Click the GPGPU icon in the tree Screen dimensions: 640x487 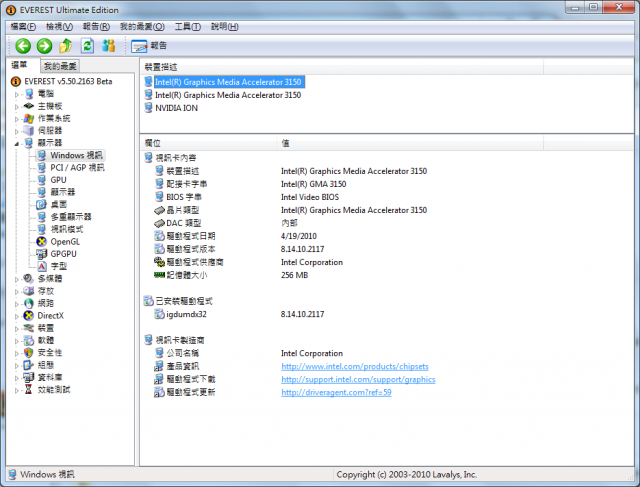click(x=41, y=254)
